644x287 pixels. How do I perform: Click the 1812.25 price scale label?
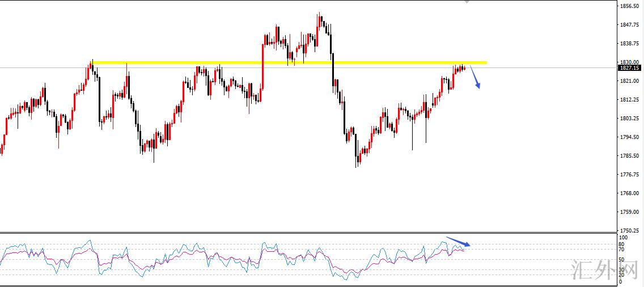coord(630,99)
